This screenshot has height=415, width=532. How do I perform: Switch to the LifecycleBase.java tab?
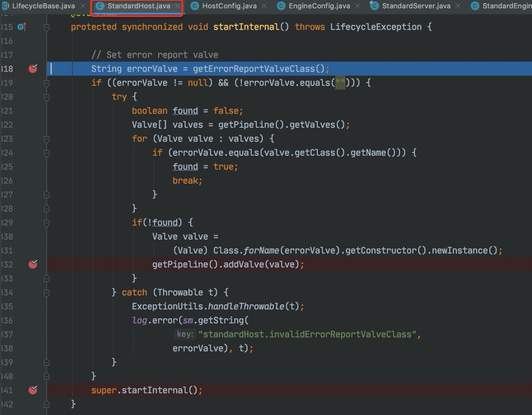[x=44, y=6]
